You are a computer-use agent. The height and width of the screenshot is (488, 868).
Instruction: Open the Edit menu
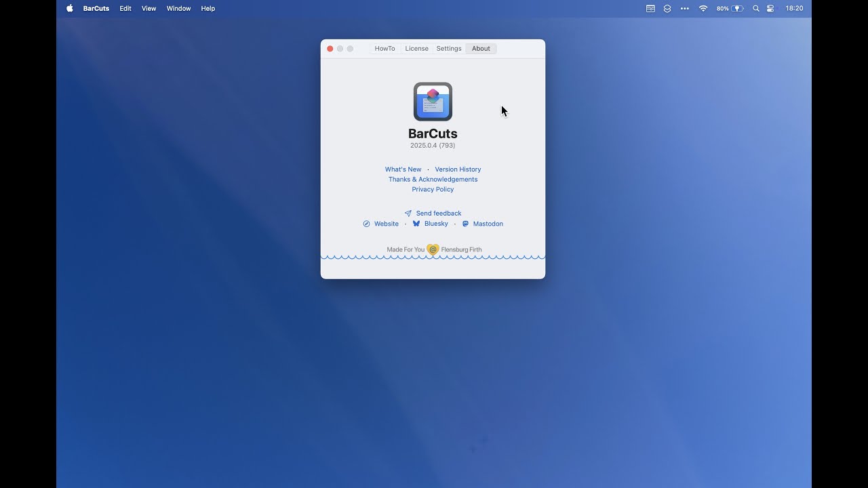(125, 9)
